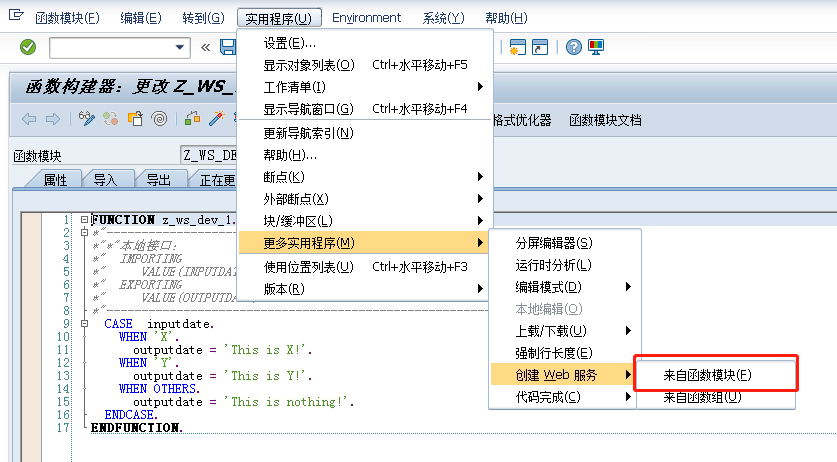
Task: Click the green checkmark Enter icon
Action: [x=28, y=47]
